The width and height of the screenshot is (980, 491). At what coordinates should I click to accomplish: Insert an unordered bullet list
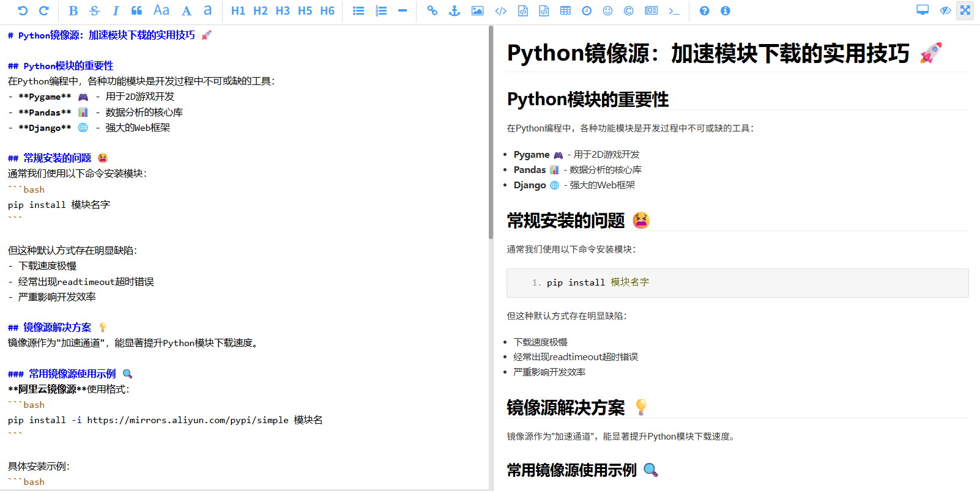tap(359, 10)
